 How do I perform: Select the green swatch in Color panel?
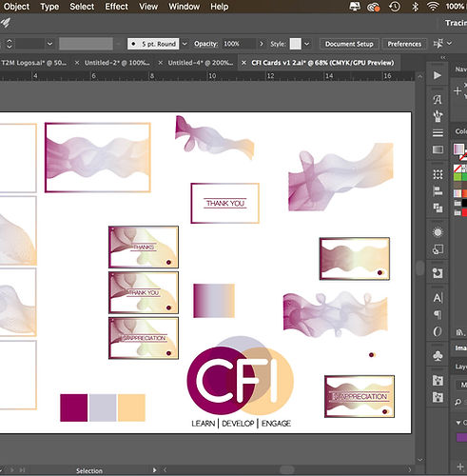(x=457, y=176)
